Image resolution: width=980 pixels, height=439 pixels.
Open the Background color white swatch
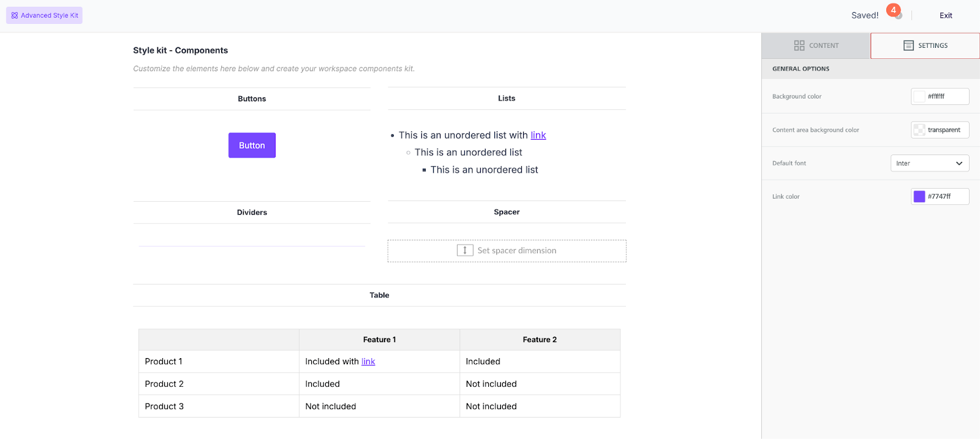[x=919, y=96]
